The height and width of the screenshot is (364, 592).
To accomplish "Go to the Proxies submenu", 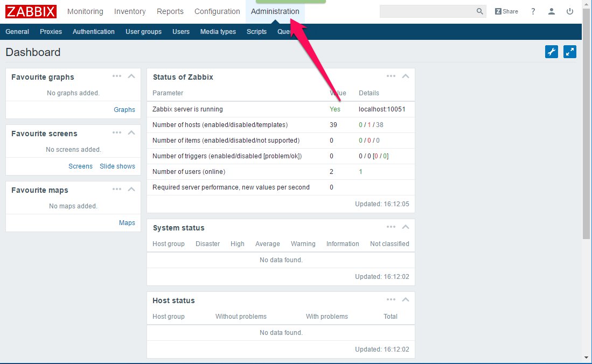I will (x=51, y=32).
